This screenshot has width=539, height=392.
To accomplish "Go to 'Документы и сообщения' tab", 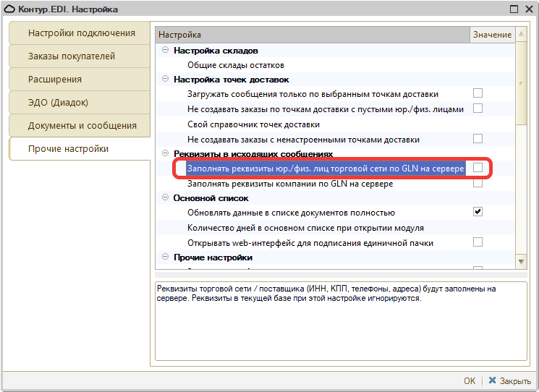I will click(x=82, y=126).
